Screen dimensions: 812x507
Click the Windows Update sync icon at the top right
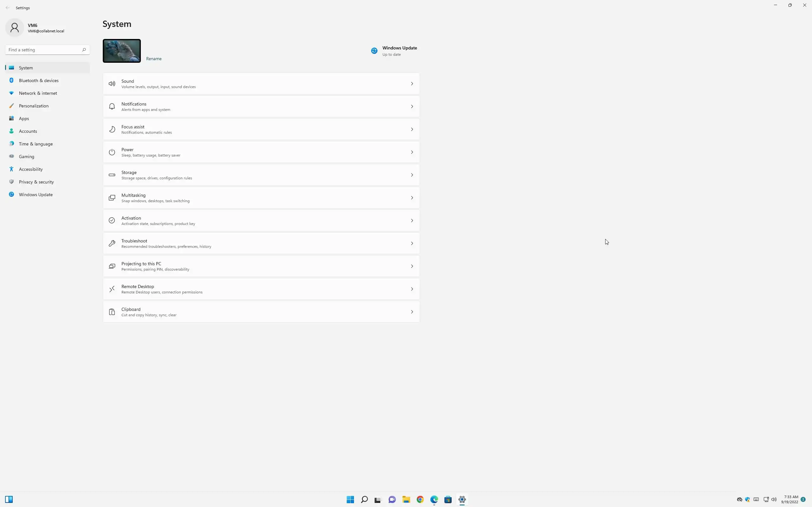374,51
